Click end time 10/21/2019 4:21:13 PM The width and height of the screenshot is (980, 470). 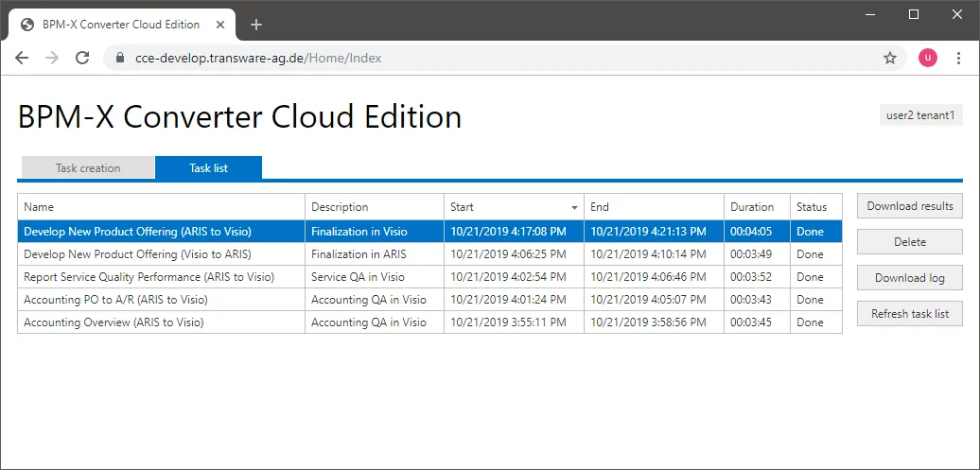(654, 232)
